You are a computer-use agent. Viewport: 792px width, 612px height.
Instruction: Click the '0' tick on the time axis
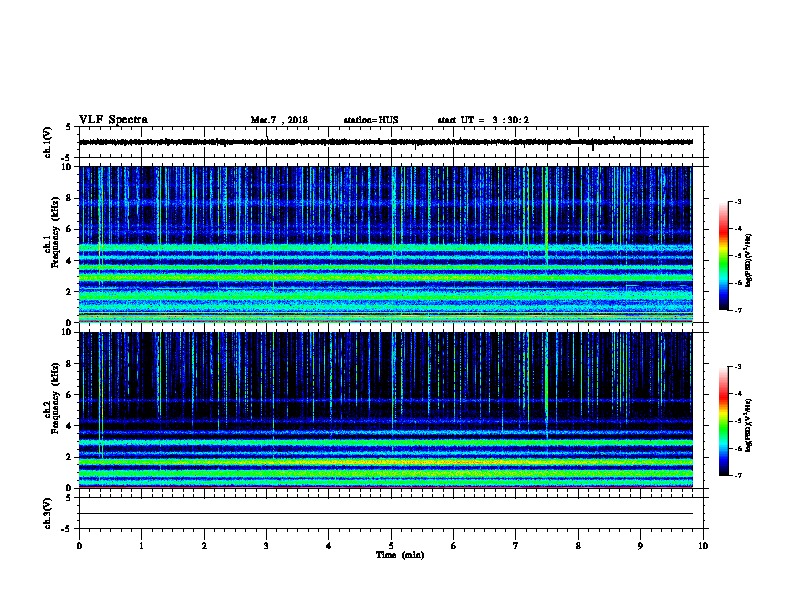(x=79, y=546)
